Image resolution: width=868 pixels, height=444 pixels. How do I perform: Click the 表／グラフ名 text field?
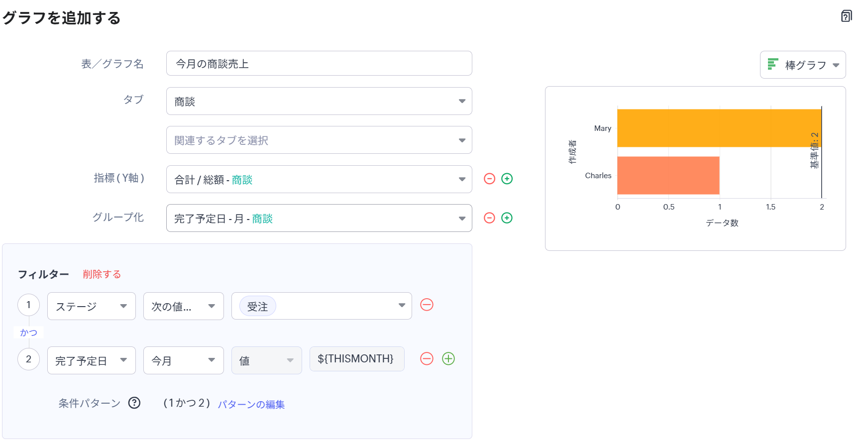(319, 64)
